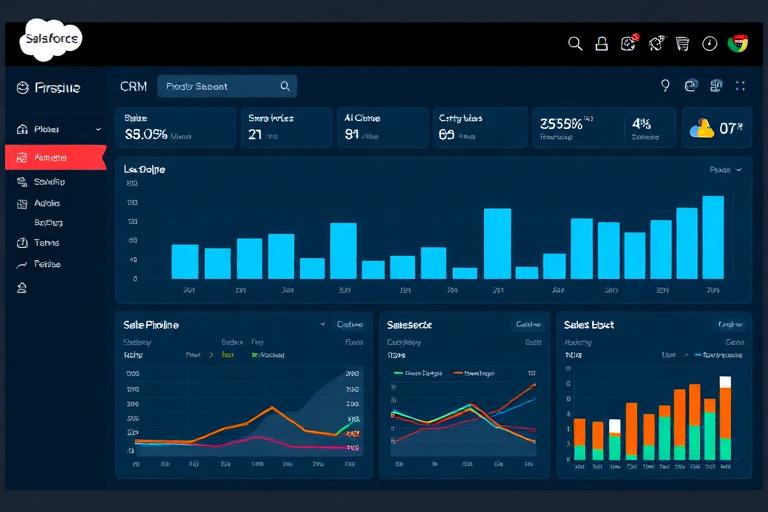Open the stat card showing 91
Viewport: 768px width, 512px height.
382,128
